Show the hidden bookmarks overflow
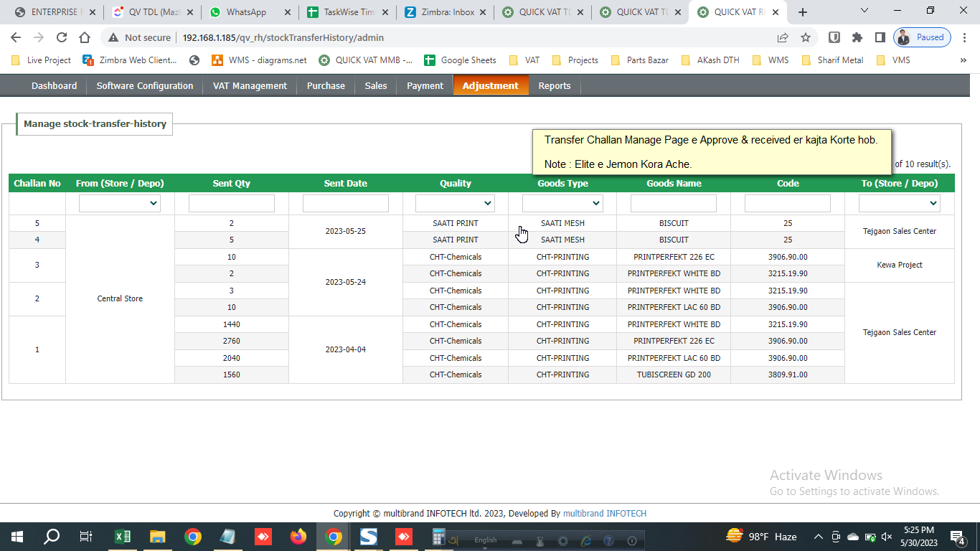This screenshot has width=980, height=551. click(963, 60)
